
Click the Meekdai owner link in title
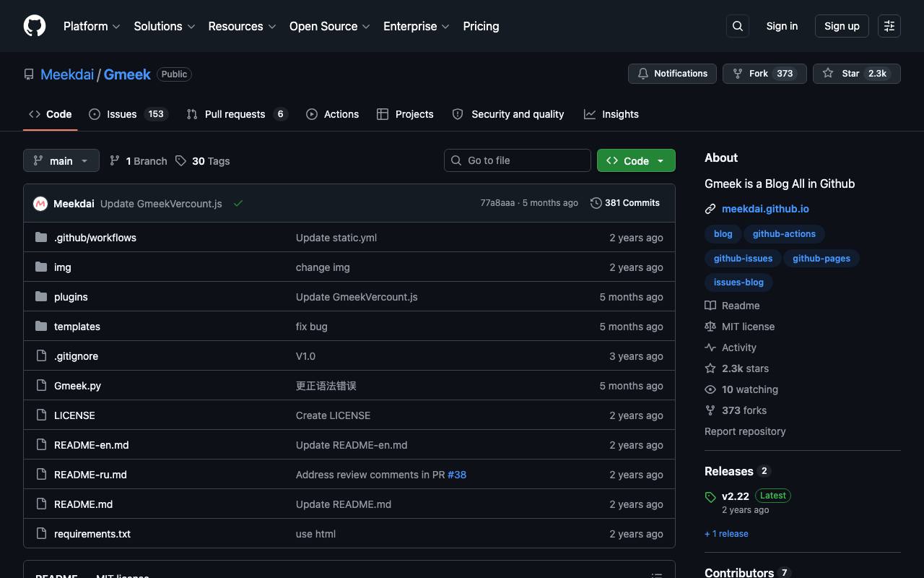pyautogui.click(x=67, y=74)
